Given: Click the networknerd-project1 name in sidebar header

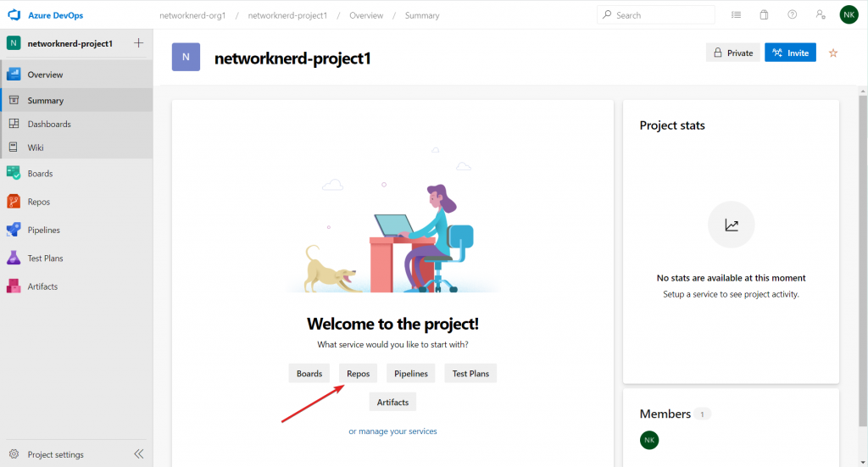Looking at the screenshot, I should [x=70, y=43].
